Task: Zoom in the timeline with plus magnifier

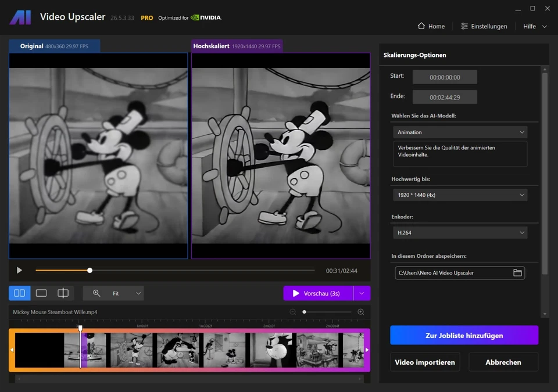Action: 361,312
